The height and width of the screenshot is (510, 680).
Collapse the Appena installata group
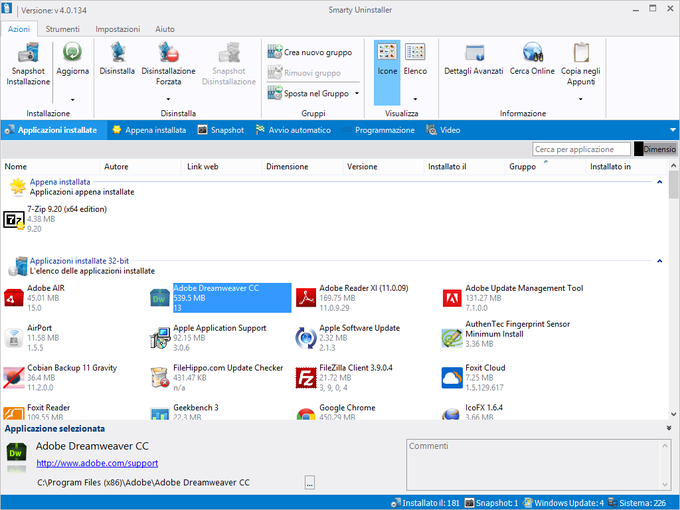660,182
